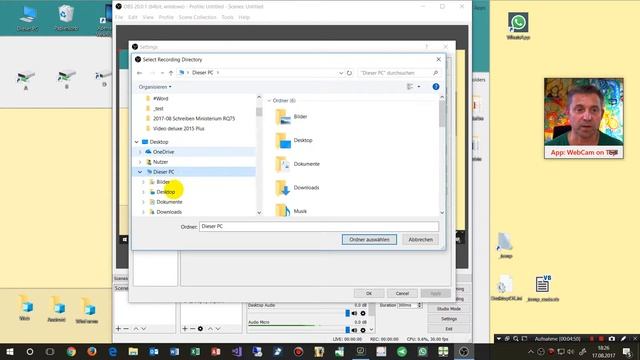Viewport: 640px width, 360px height.
Task: Open Firefox from the taskbar
Action: [92, 351]
